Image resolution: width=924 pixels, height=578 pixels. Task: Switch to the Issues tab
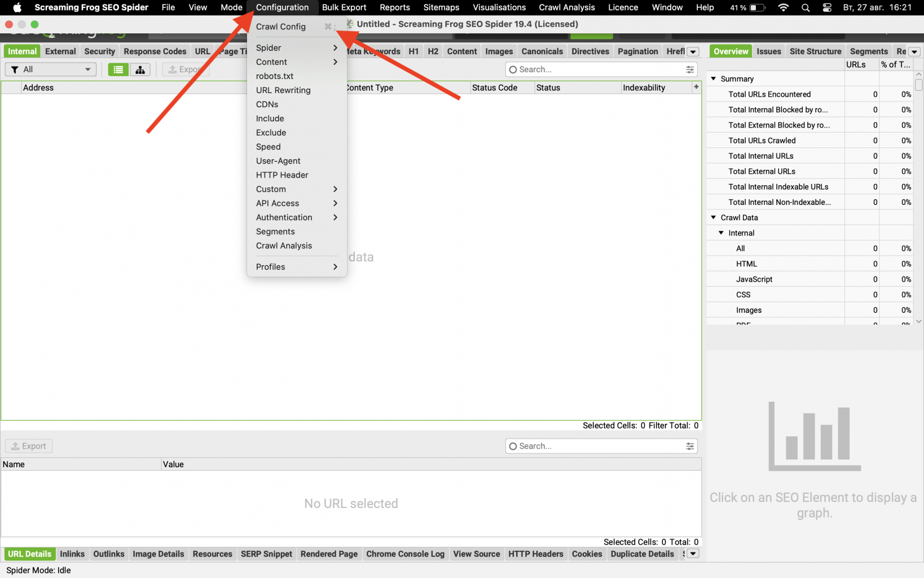769,51
